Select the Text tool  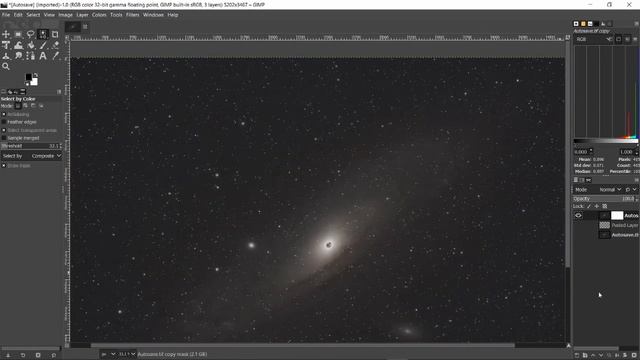pos(43,56)
